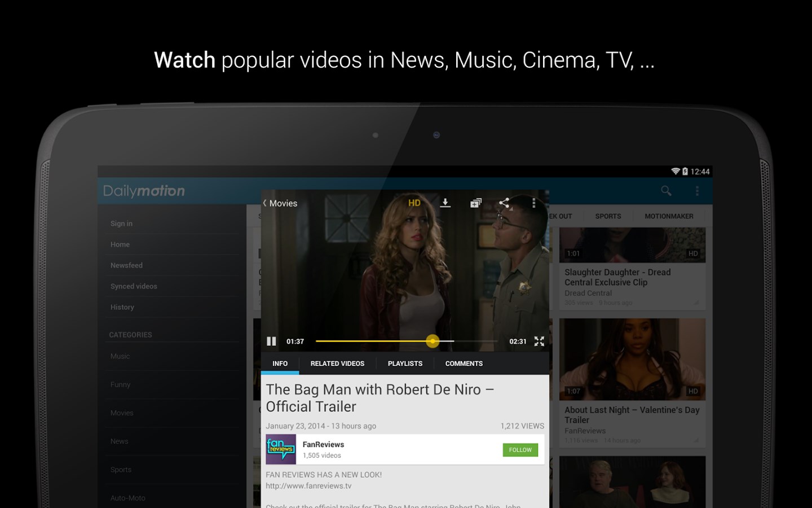
Task: Go back to Movies with the chevron
Action: point(264,203)
